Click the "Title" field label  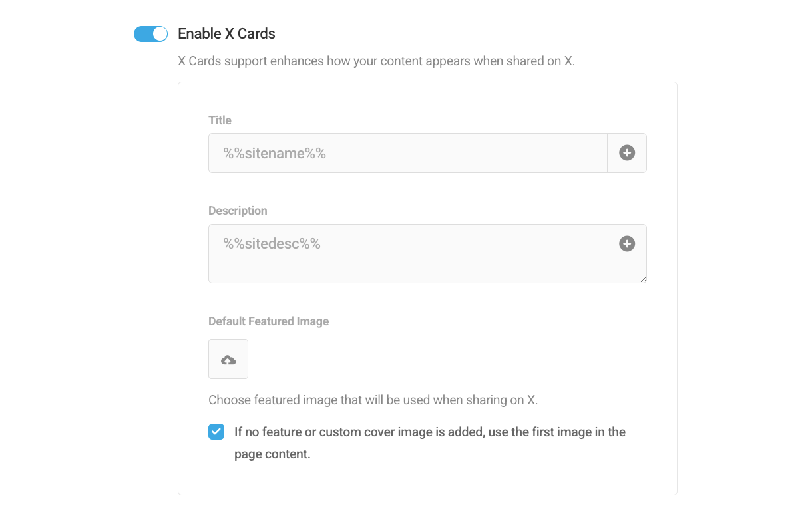point(220,120)
